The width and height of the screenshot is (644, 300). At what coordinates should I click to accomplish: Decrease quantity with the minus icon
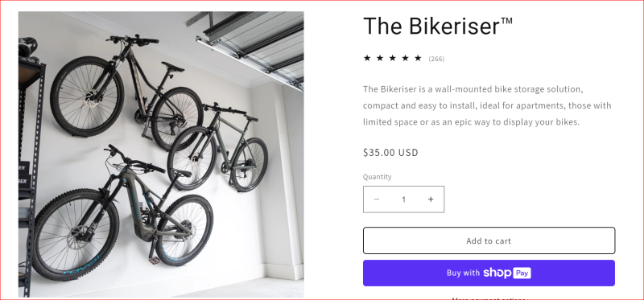tap(376, 199)
